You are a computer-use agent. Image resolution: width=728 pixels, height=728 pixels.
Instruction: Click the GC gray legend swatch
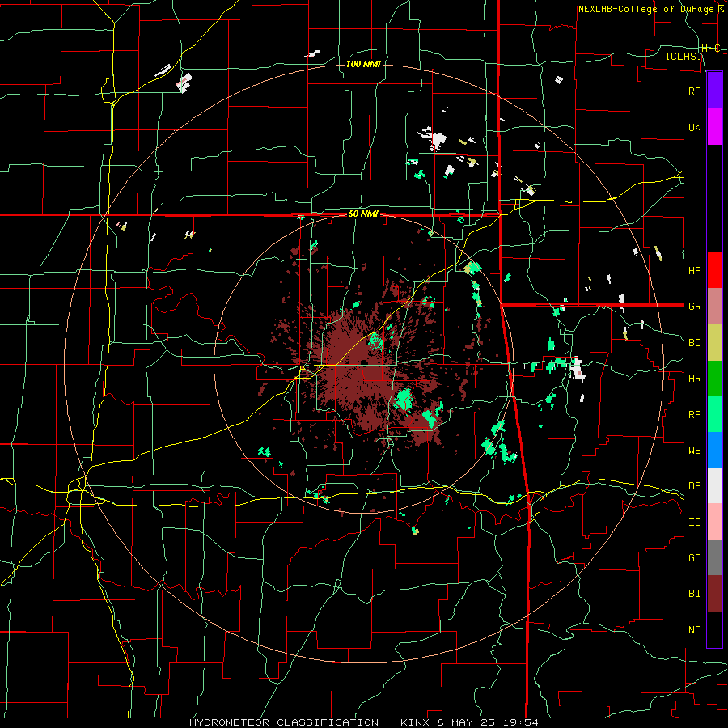click(x=714, y=557)
